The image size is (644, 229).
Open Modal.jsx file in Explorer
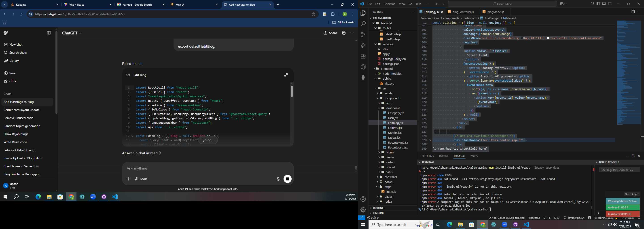[394, 138]
